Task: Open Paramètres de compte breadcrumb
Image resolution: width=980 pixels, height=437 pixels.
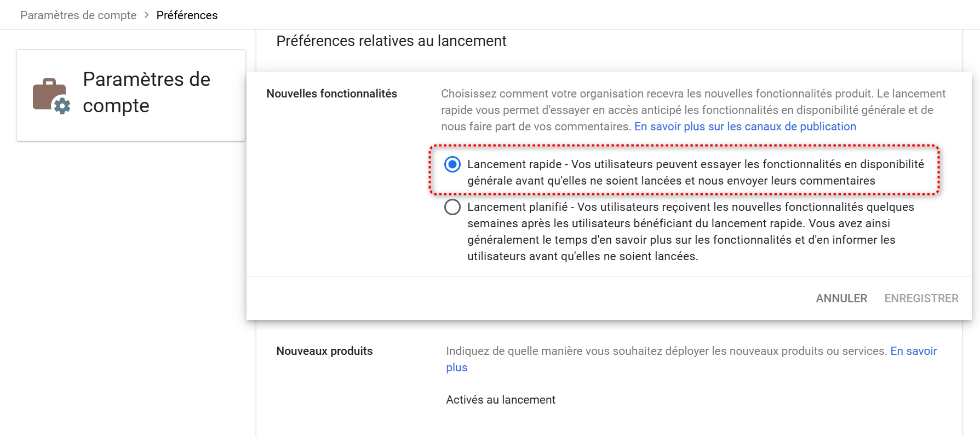Action: [78, 15]
